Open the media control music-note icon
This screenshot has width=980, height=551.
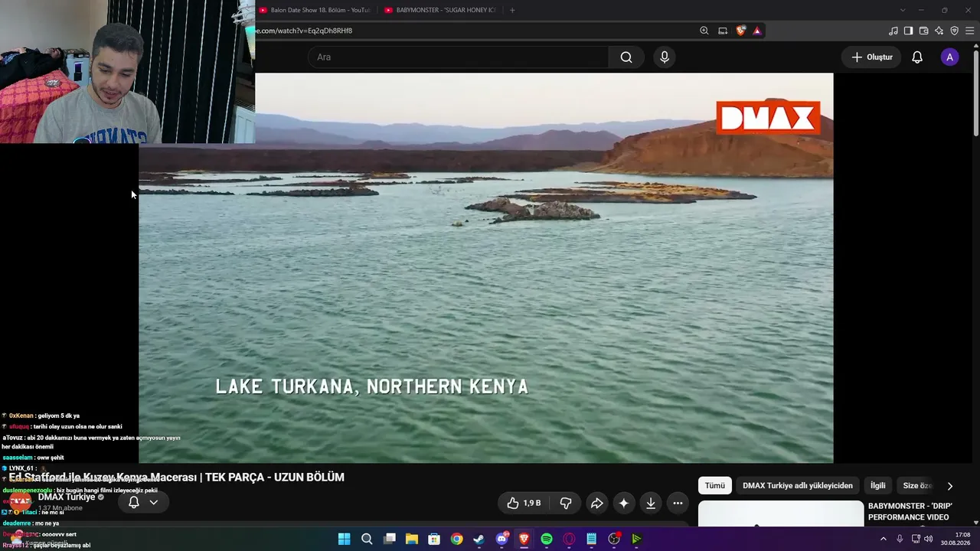coord(893,31)
